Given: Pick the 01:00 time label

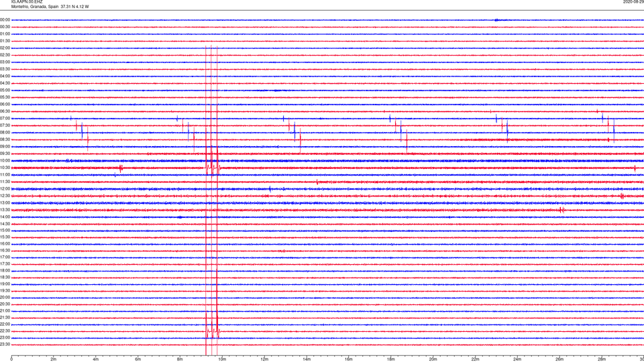Looking at the screenshot, I should (x=5, y=34).
